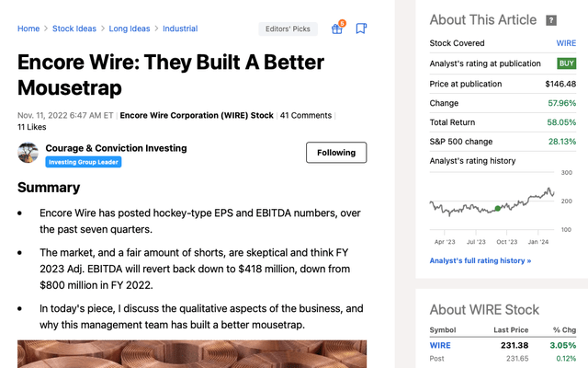Click the Courage & Conviction Investing avatar
Viewport: 588px width, 368px height.
pos(28,153)
